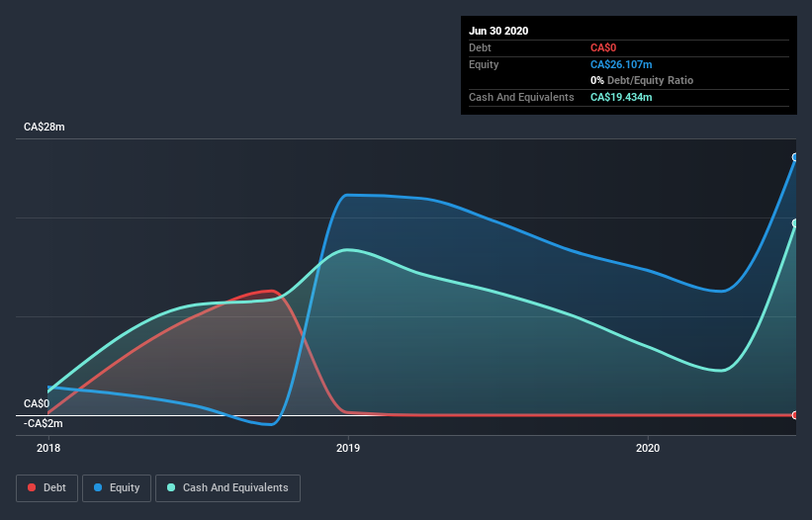Click the red CA$0 debt value in tooltip

point(603,47)
